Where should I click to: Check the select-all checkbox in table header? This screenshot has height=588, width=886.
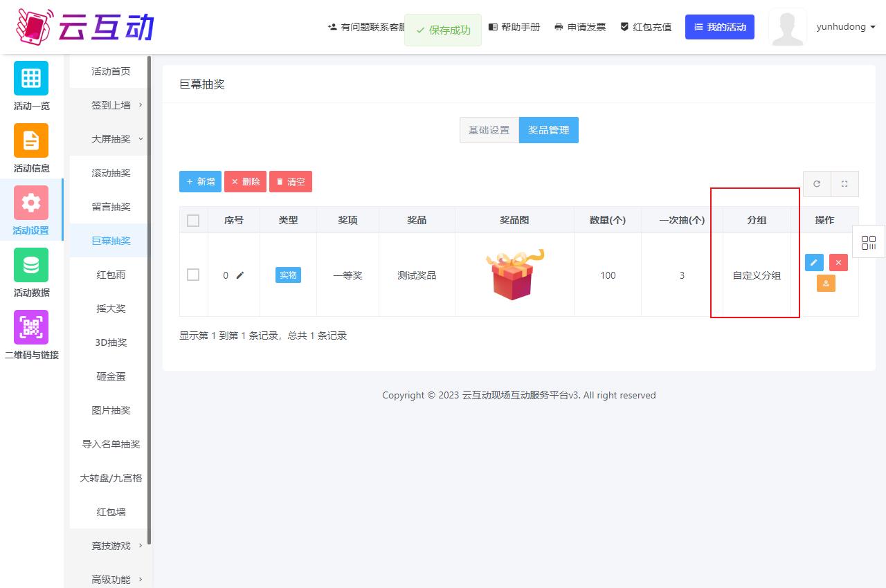coord(193,221)
